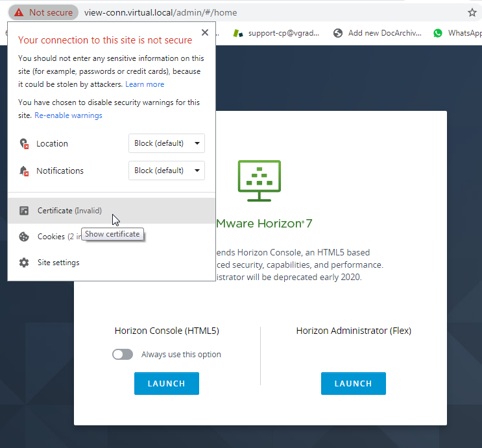The height and width of the screenshot is (448, 482).
Task: Click Re-enable warnings link
Action: pos(68,115)
